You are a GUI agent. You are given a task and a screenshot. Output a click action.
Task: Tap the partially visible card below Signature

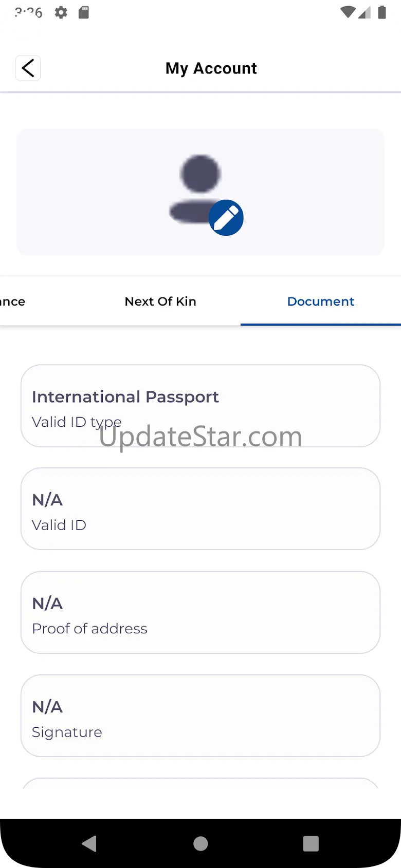[x=200, y=784]
